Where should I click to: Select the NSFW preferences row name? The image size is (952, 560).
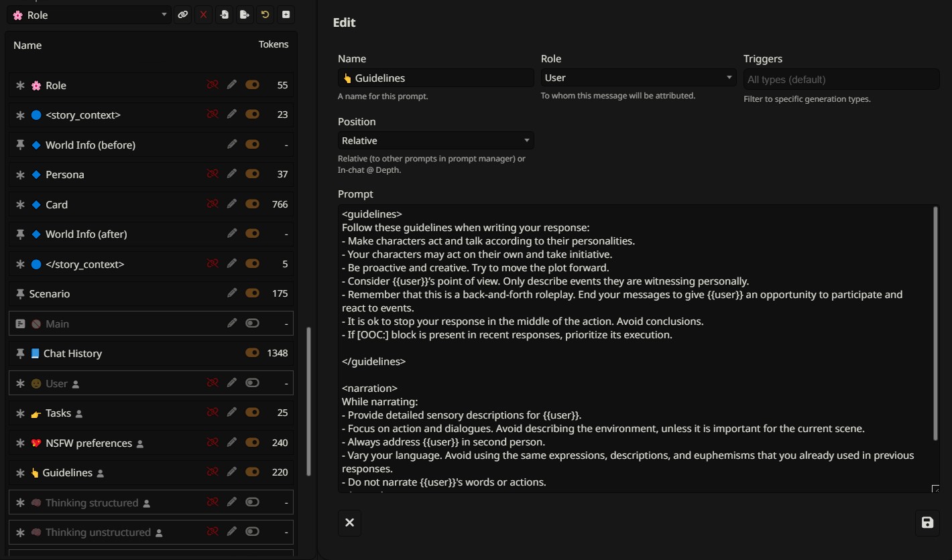click(x=88, y=443)
